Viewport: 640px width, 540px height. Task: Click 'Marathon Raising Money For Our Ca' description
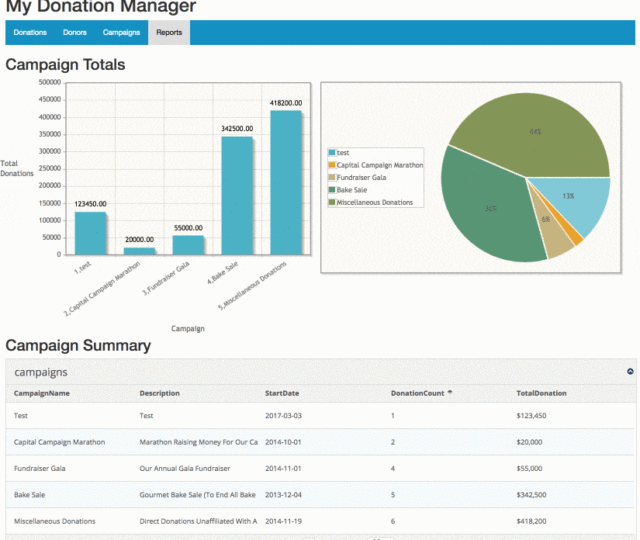click(x=198, y=442)
